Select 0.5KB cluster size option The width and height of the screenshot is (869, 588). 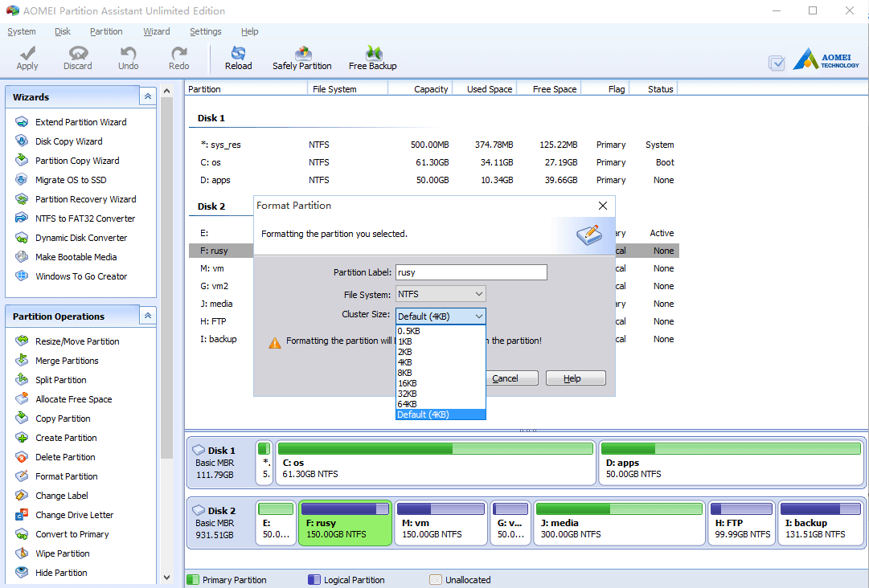(441, 331)
